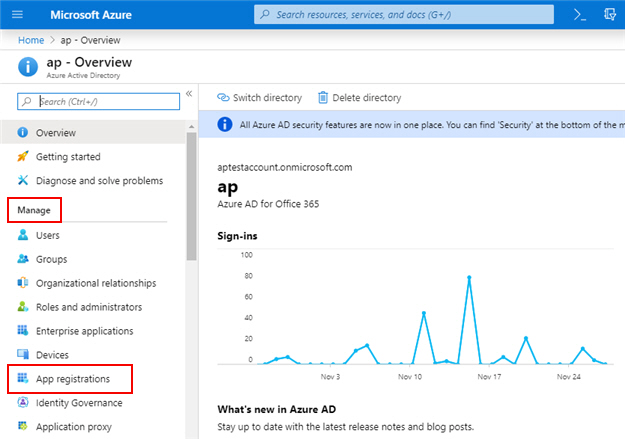Launch Cloud Shell from top bar
Viewport: 625px width, 439px height.
(x=580, y=15)
